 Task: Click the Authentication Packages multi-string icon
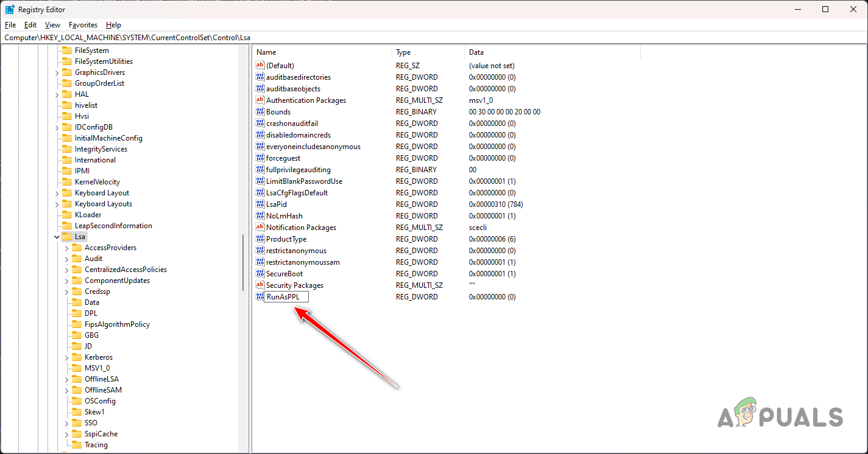[x=260, y=100]
